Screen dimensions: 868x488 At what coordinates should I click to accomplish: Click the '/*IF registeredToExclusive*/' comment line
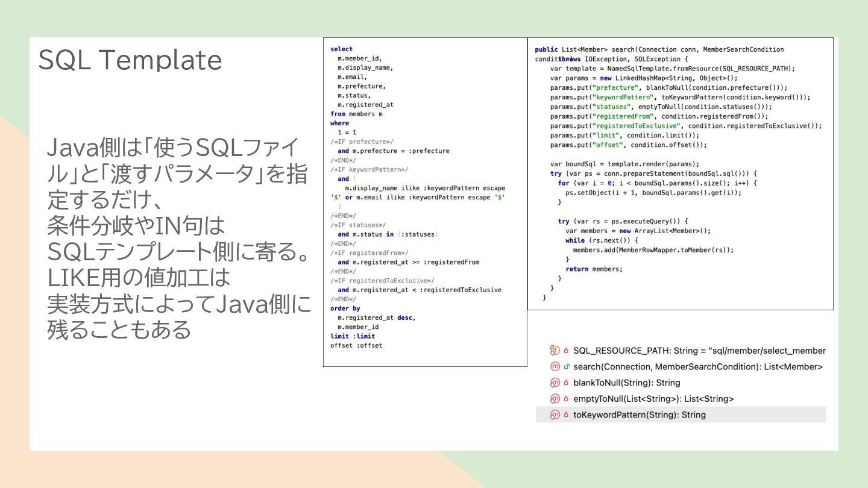click(x=382, y=280)
